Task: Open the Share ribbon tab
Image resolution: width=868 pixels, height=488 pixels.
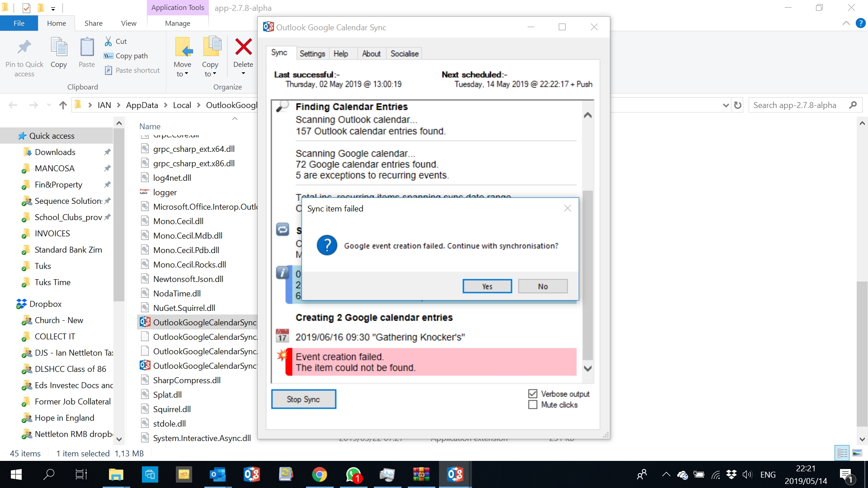Action: [x=93, y=23]
